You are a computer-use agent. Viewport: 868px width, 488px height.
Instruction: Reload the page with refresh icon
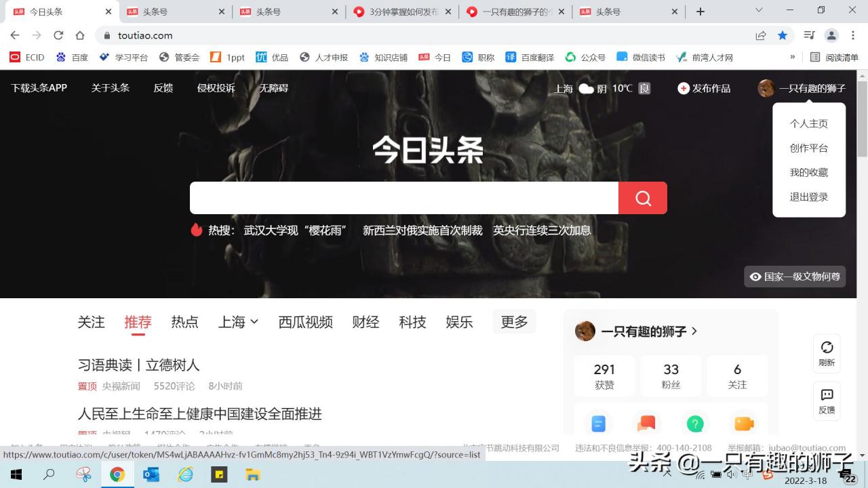(58, 35)
